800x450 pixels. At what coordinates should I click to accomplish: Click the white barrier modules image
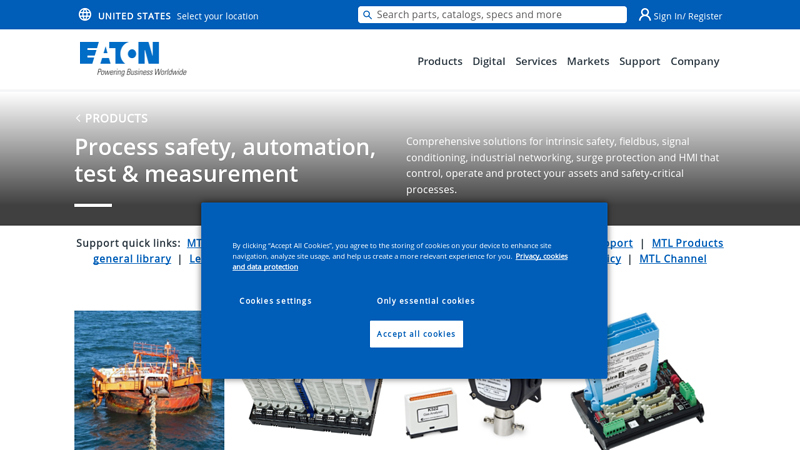tap(313, 407)
